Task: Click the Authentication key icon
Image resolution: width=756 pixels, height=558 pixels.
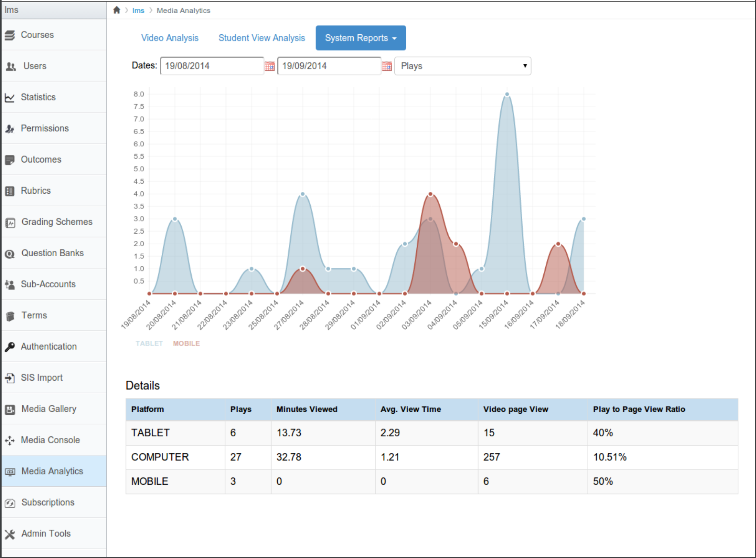Action: coord(10,347)
